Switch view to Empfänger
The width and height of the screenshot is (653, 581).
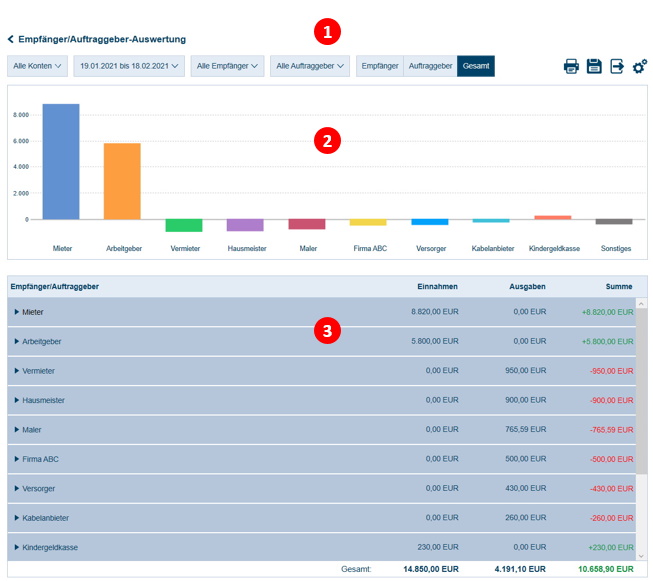coord(380,66)
